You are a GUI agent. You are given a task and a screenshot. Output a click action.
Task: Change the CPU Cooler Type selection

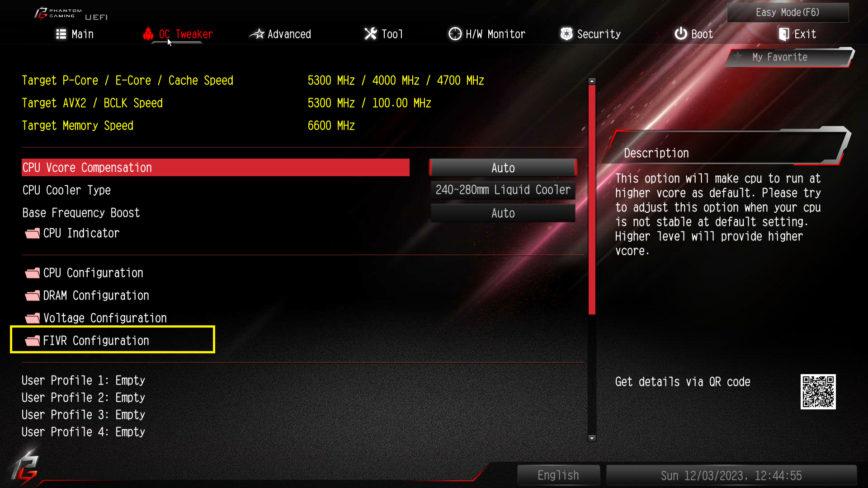503,190
